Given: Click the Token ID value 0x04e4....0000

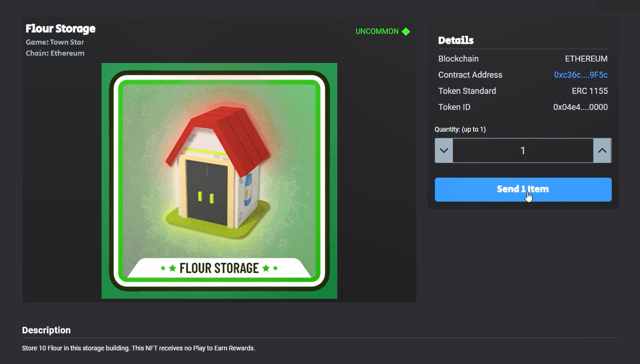Looking at the screenshot, I should 580,107.
